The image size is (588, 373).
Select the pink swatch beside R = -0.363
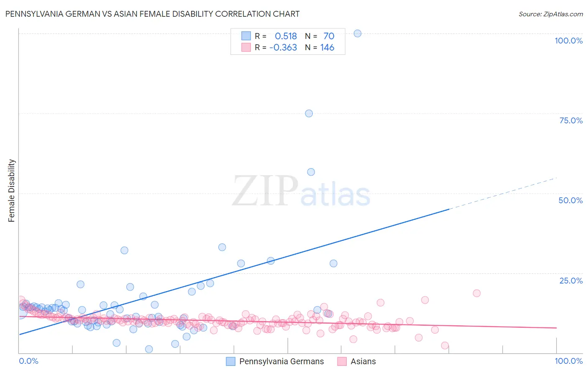tap(246, 47)
